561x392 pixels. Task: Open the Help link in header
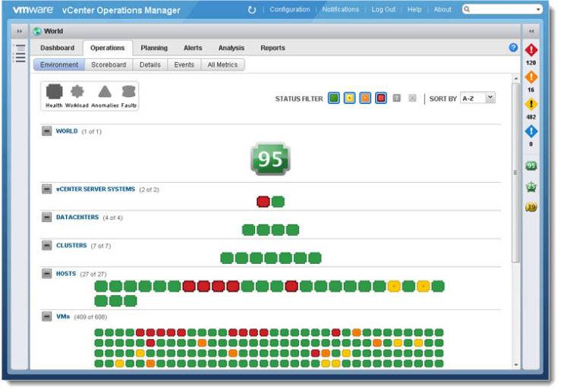click(x=414, y=10)
